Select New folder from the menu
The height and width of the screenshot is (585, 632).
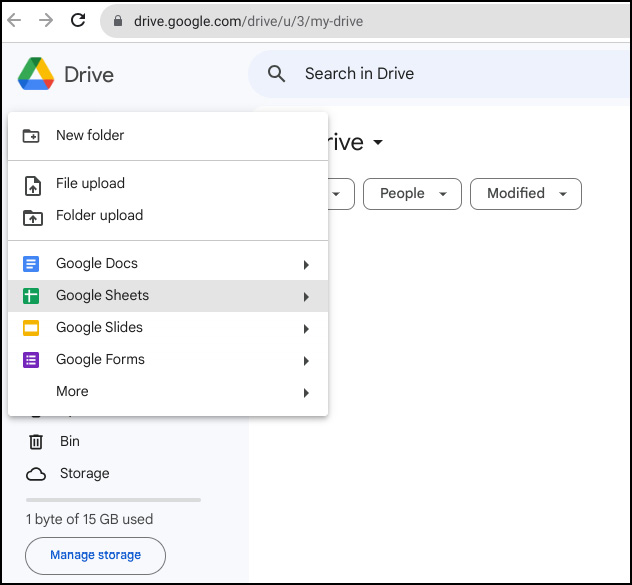click(168, 136)
